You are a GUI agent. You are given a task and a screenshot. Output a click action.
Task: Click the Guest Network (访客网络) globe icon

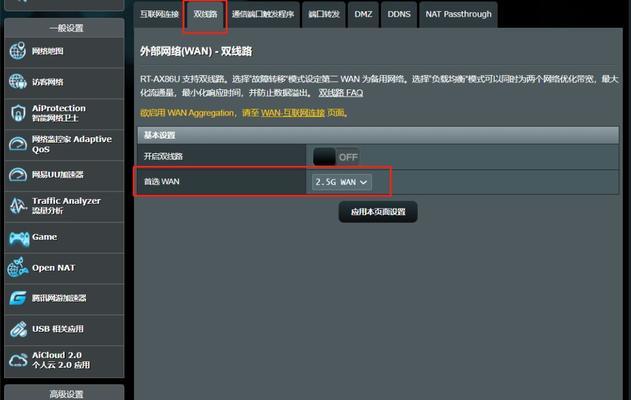click(x=18, y=82)
